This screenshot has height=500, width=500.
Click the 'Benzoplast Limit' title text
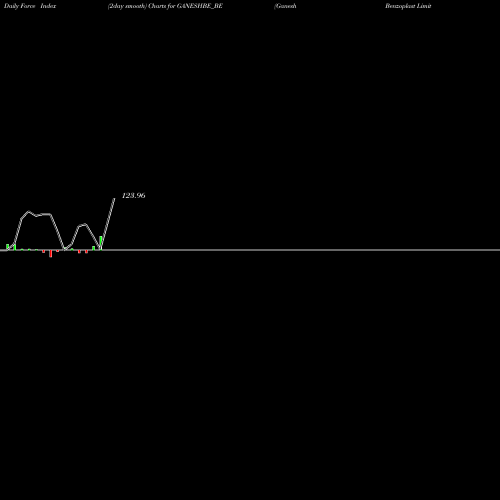click(x=408, y=6)
